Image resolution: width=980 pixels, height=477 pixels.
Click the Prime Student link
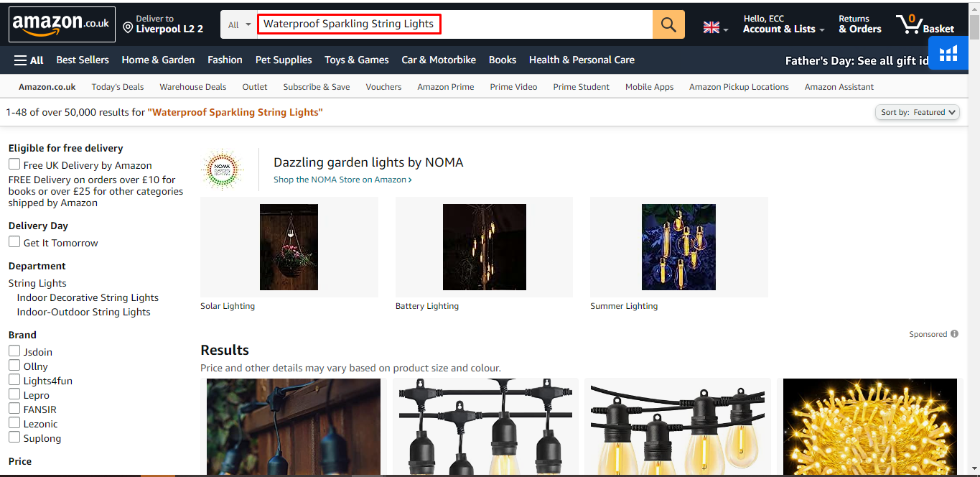point(582,87)
